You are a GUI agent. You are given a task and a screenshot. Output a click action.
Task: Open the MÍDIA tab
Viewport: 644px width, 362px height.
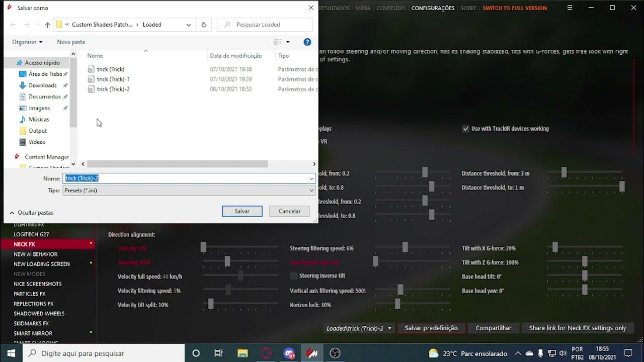(x=363, y=8)
